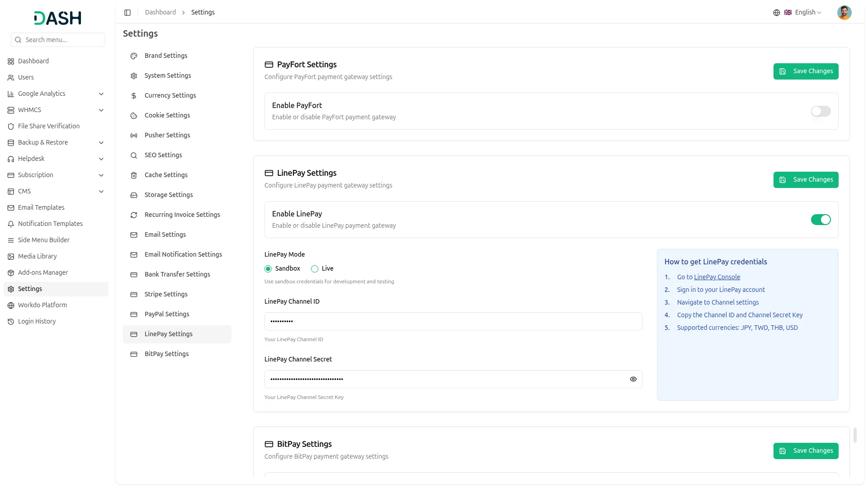Click the Stripe Settings card icon
The width and height of the screenshot is (868, 488).
tap(134, 295)
